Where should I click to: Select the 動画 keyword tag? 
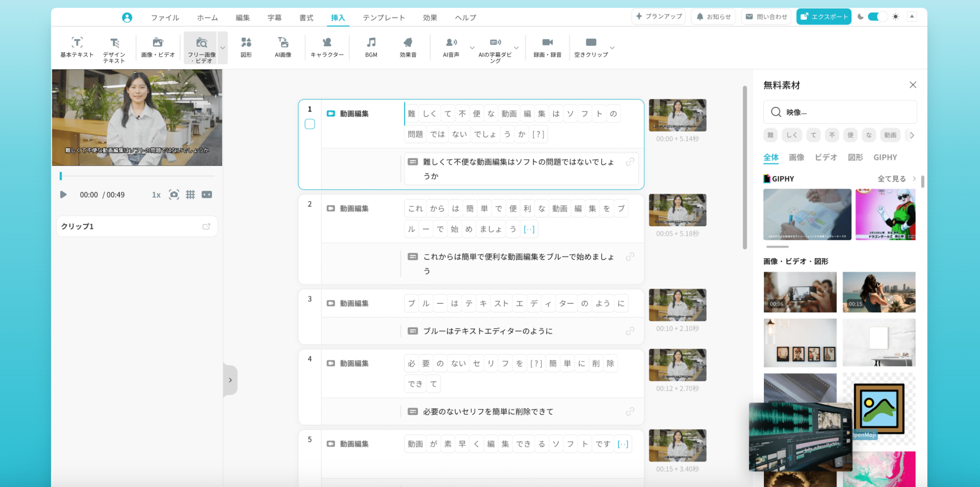coord(890,135)
